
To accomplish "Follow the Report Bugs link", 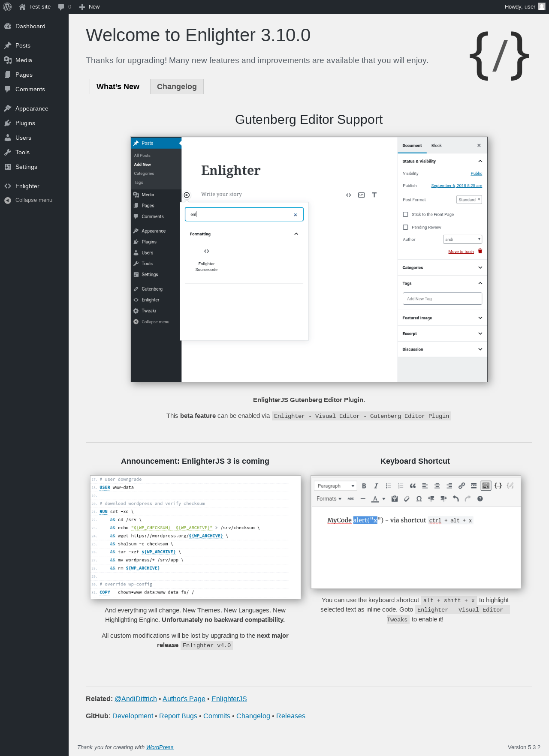I will coord(178,716).
